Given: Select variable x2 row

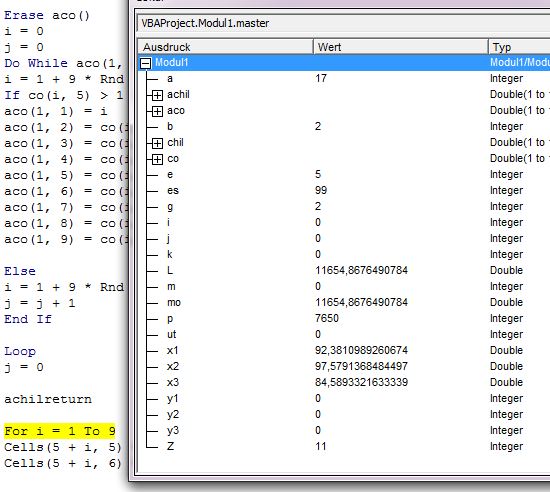Looking at the screenshot, I should point(344,367).
